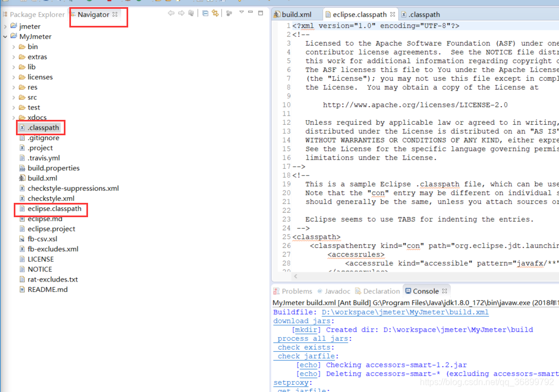This screenshot has width=559, height=392.
Task: Expand the jmeter project
Action: coord(5,26)
